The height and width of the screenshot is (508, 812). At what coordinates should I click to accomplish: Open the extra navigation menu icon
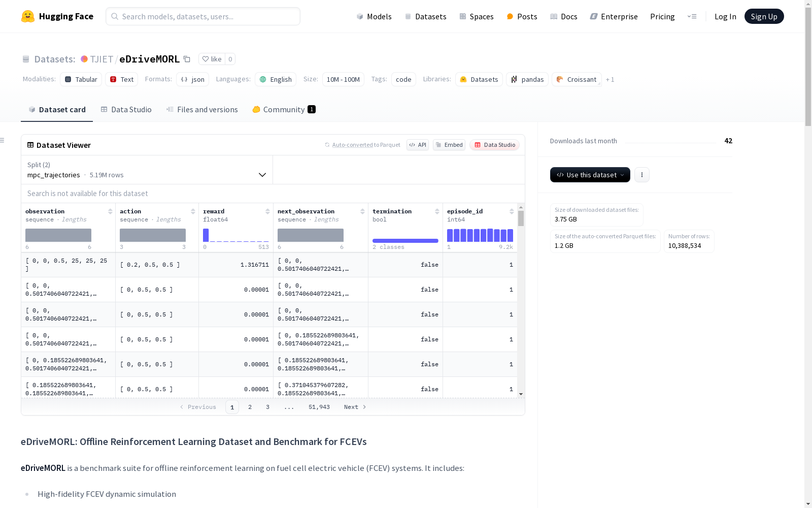point(692,16)
